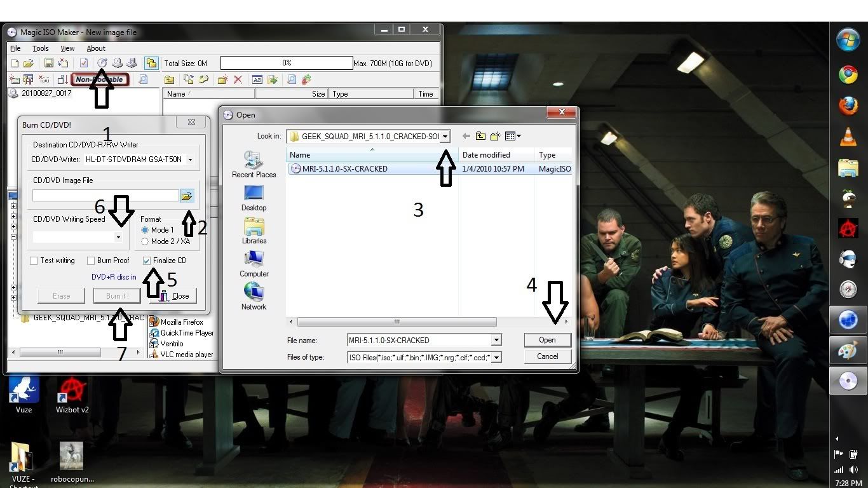
Task: Click the Date modified column header
Action: (x=496, y=154)
